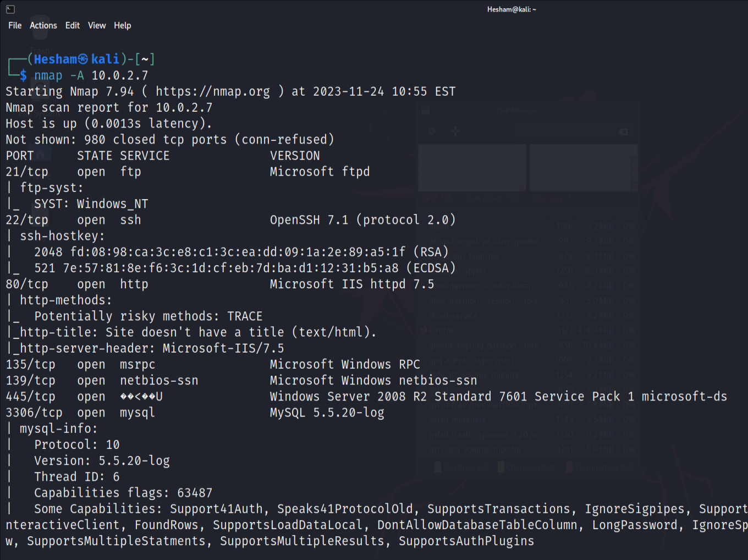The height and width of the screenshot is (560, 748).
Task: Open the Help menu
Action: tap(123, 25)
